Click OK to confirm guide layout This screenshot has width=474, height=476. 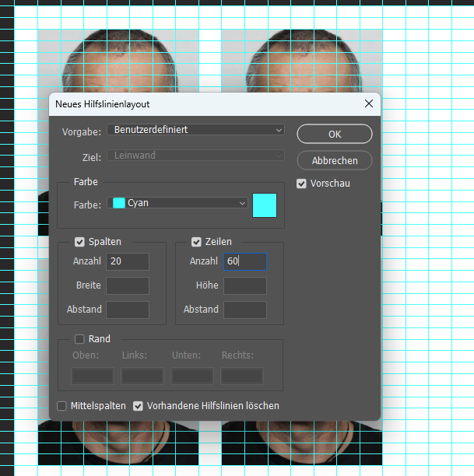tap(335, 134)
